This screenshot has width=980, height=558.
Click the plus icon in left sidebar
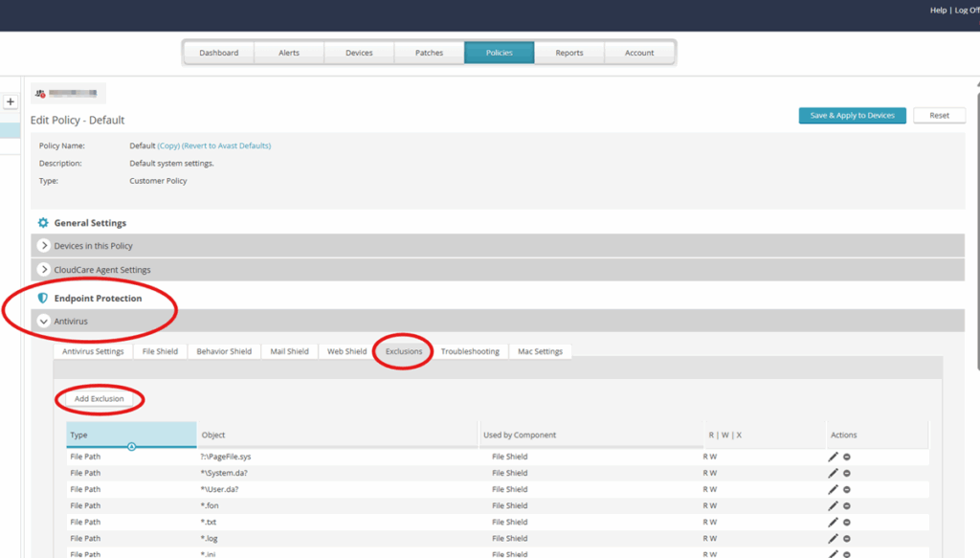coord(10,101)
